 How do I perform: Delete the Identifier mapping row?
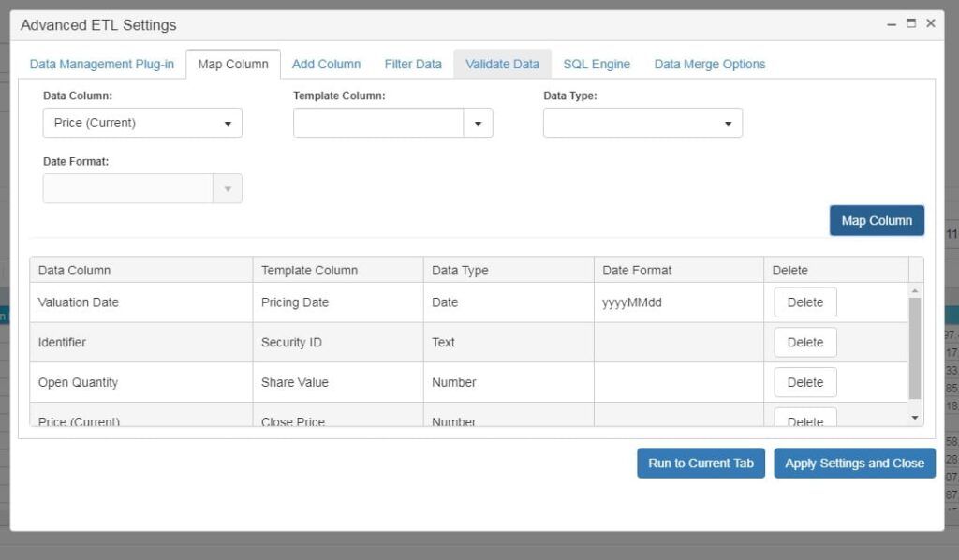pyautogui.click(x=804, y=343)
